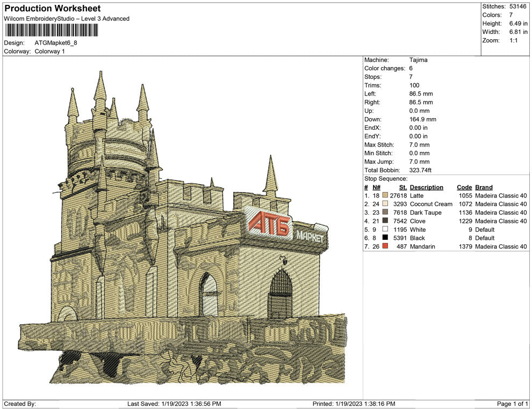
Task: Click the Production Worksheet title
Action: click(52, 9)
